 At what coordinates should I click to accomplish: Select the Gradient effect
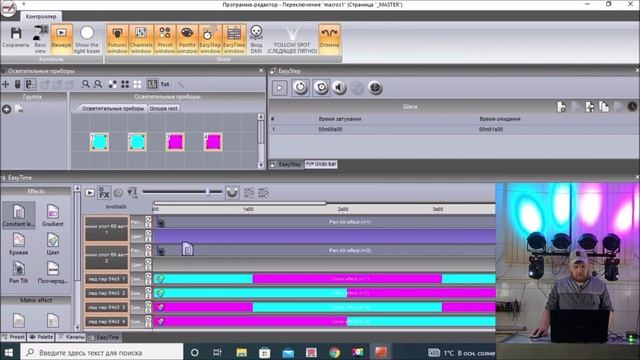point(53,216)
